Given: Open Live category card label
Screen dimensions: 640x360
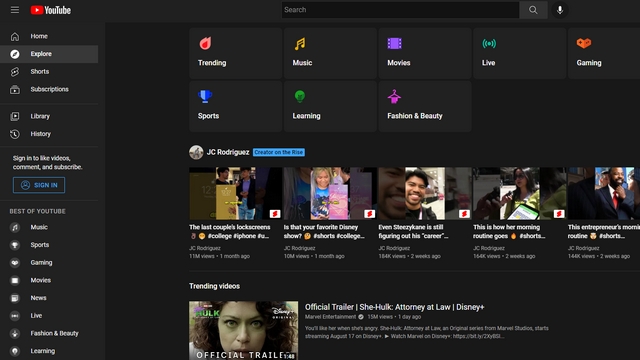Looking at the screenshot, I should point(489,63).
